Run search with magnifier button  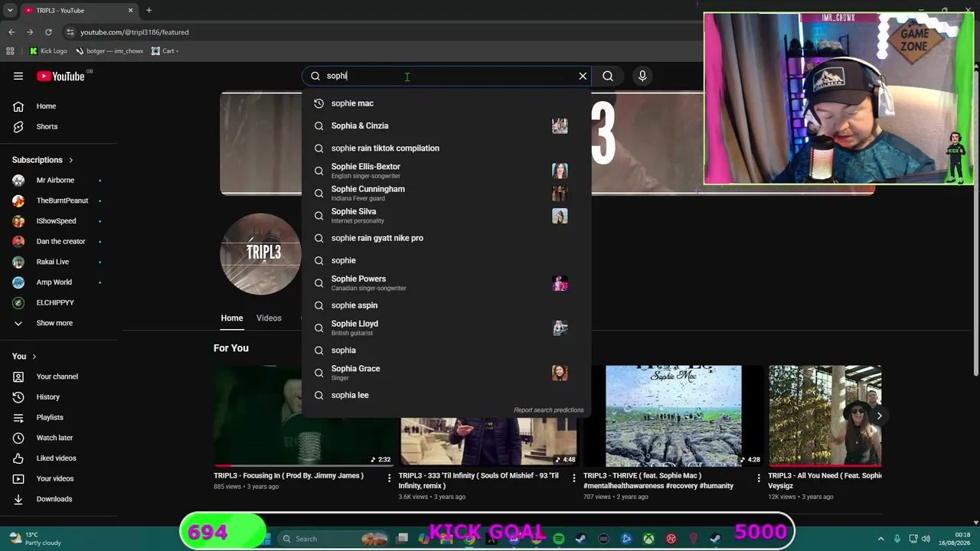(x=608, y=76)
